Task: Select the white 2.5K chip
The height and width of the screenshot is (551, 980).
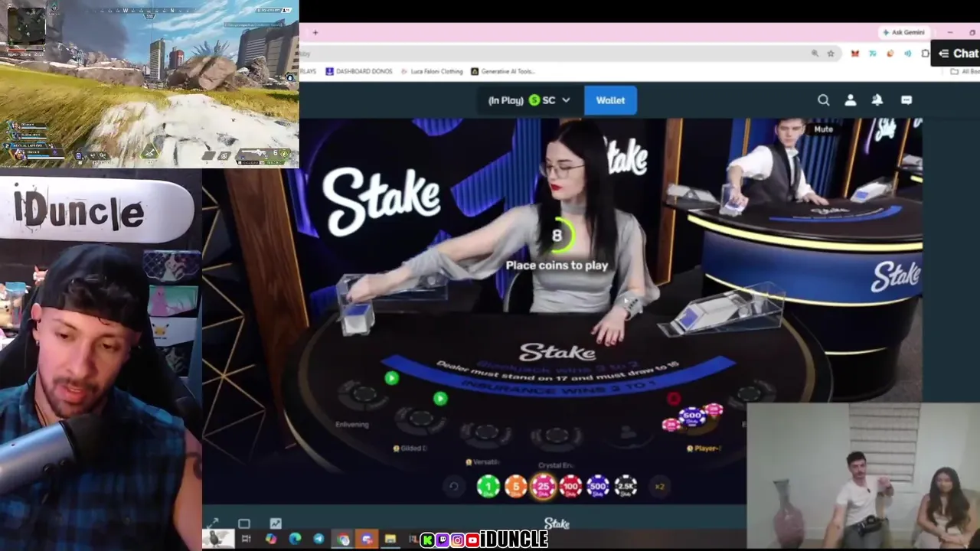Action: 626,486
